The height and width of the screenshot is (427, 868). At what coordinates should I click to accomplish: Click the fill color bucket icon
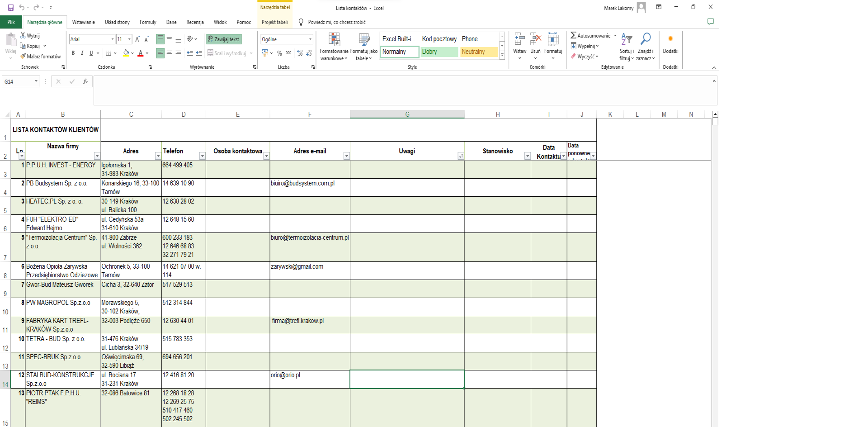click(126, 53)
